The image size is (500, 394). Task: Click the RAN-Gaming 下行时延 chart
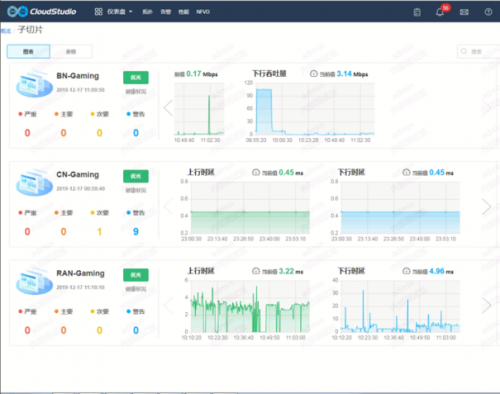400,306
